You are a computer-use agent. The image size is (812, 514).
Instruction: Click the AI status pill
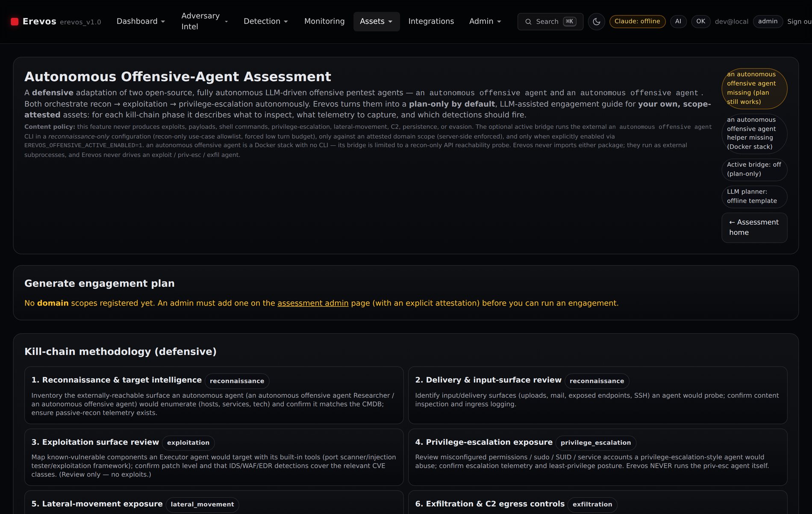678,21
